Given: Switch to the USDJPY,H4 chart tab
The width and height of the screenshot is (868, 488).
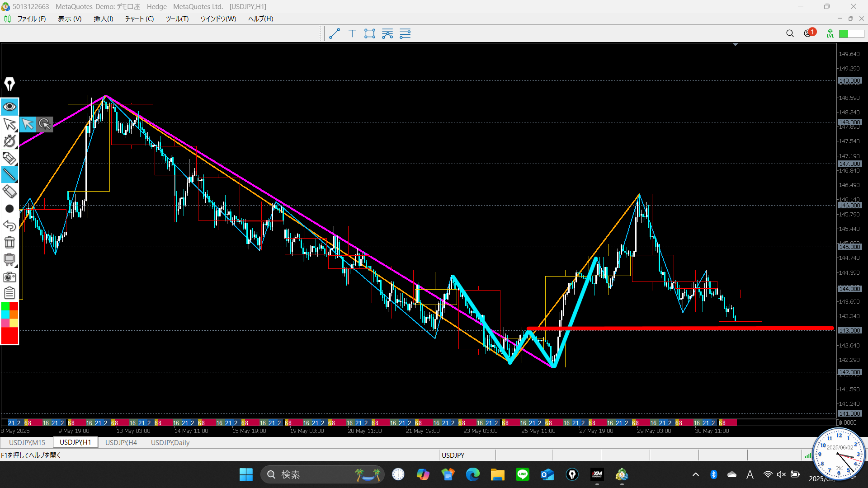Looking at the screenshot, I should tap(121, 442).
